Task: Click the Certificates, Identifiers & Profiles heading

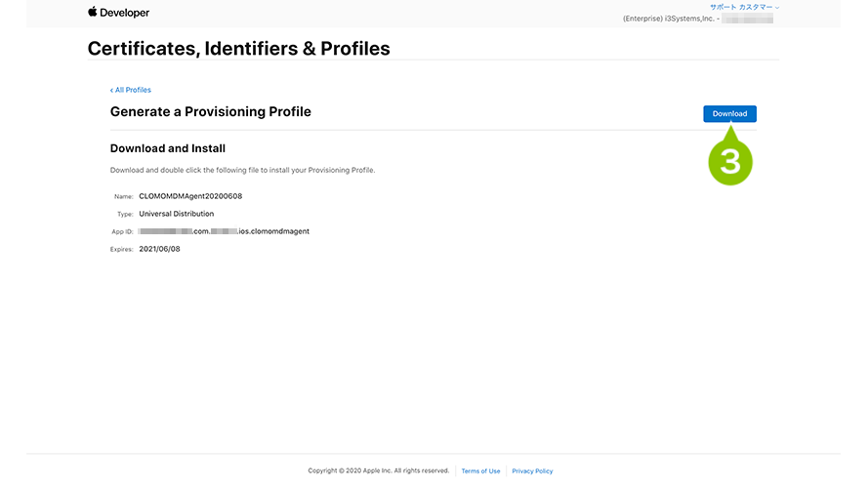Action: pyautogui.click(x=238, y=49)
